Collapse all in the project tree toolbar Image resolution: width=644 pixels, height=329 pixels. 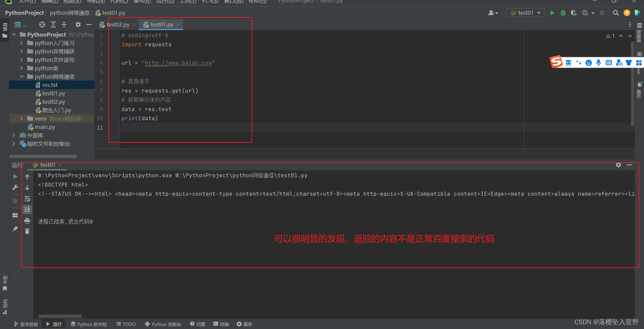[64, 25]
